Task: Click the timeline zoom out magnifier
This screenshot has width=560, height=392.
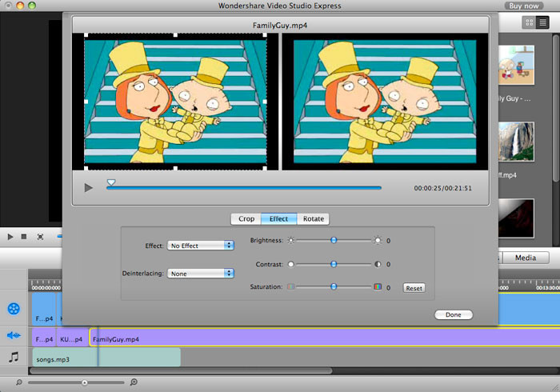Action: click(19, 382)
